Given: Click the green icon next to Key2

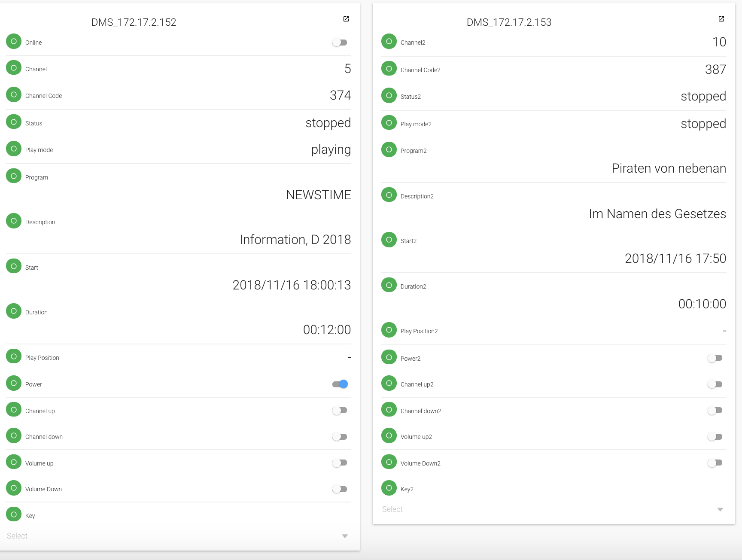Looking at the screenshot, I should pyautogui.click(x=389, y=488).
